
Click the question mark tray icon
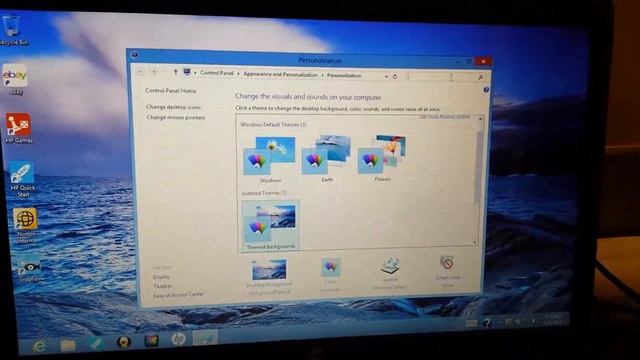[487, 323]
